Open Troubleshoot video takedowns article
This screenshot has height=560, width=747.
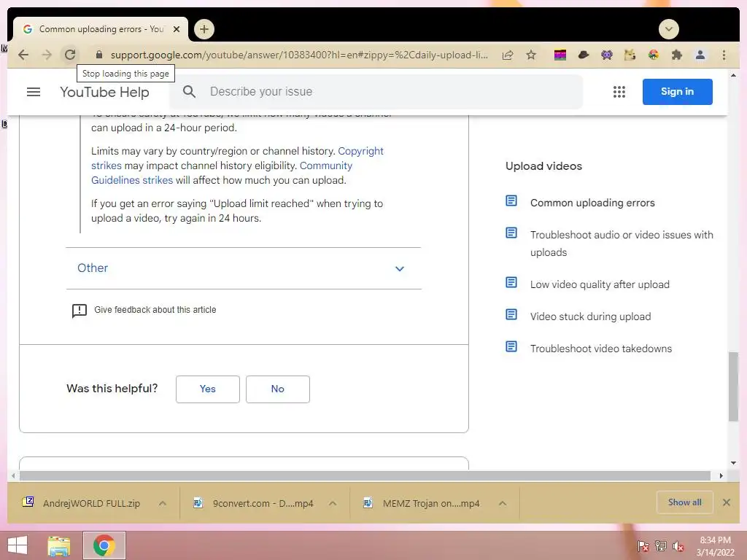point(601,349)
